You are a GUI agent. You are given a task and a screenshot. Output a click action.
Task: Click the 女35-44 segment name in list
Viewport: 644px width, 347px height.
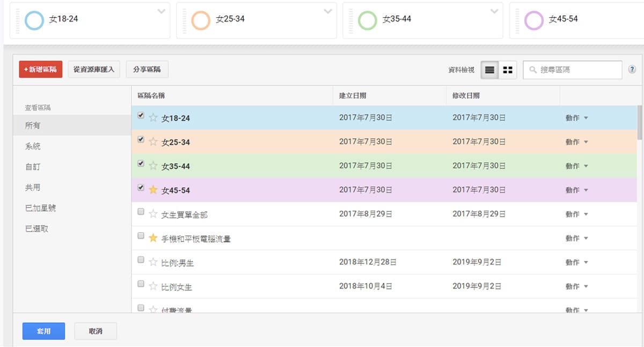coord(175,166)
